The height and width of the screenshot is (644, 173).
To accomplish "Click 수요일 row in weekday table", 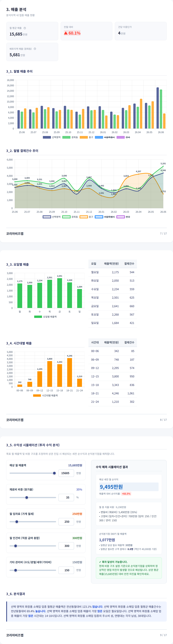I will (113, 289).
